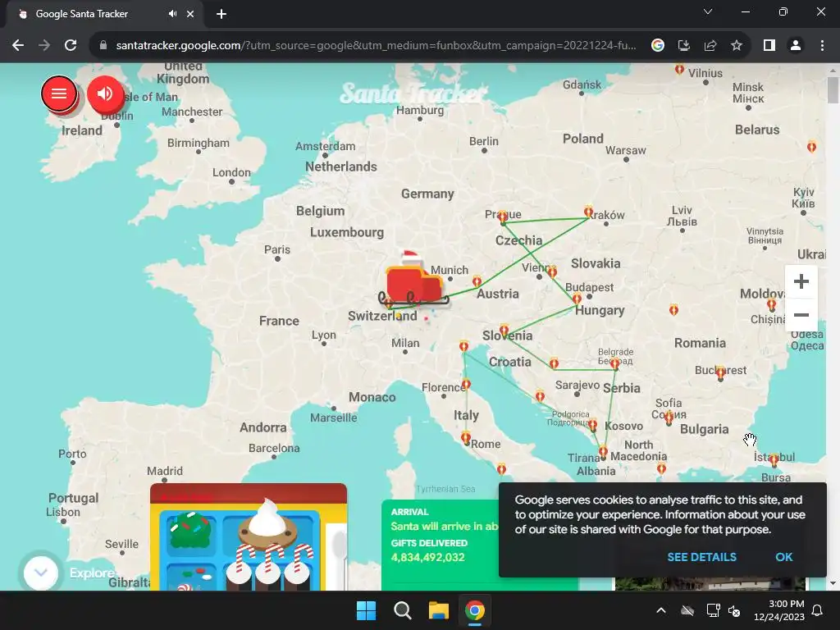Click gift marker east of Munich

click(477, 281)
